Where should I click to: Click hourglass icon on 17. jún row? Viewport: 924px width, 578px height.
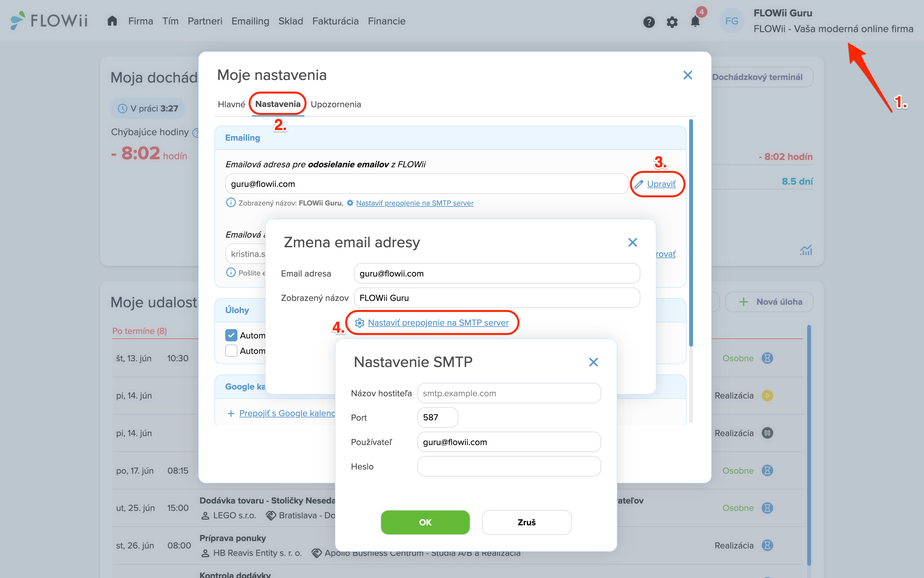coord(767,470)
